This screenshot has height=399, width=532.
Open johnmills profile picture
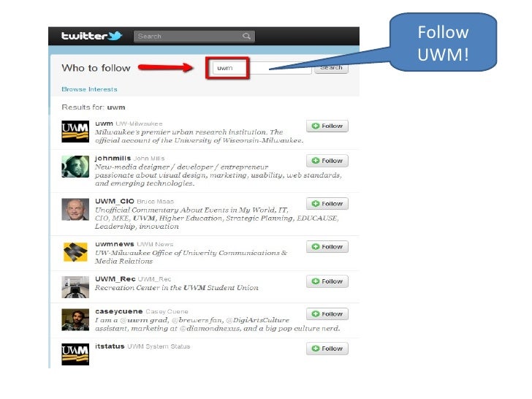pos(75,167)
